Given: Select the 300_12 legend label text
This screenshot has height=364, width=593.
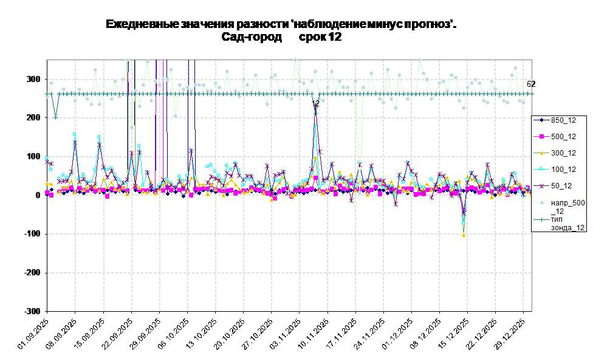Looking at the screenshot, I should [x=563, y=153].
